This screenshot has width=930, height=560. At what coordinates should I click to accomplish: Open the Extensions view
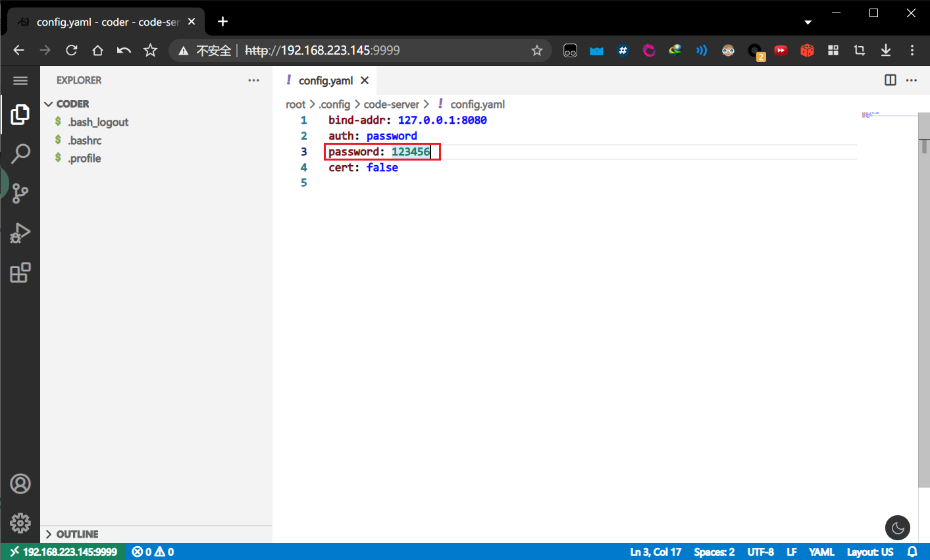[x=20, y=272]
